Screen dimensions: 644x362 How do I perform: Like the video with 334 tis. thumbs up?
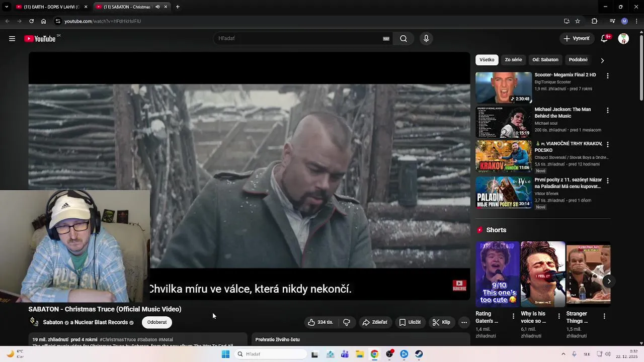[320, 322]
